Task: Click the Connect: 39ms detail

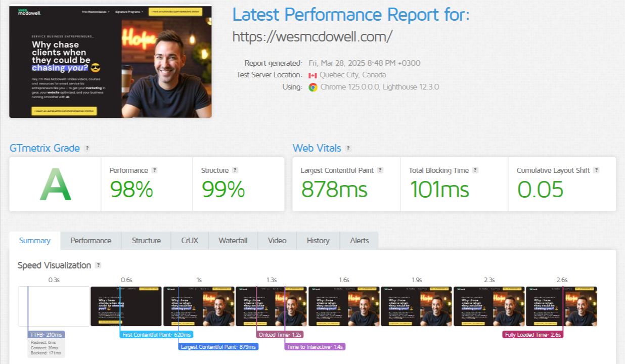Action: (44, 348)
